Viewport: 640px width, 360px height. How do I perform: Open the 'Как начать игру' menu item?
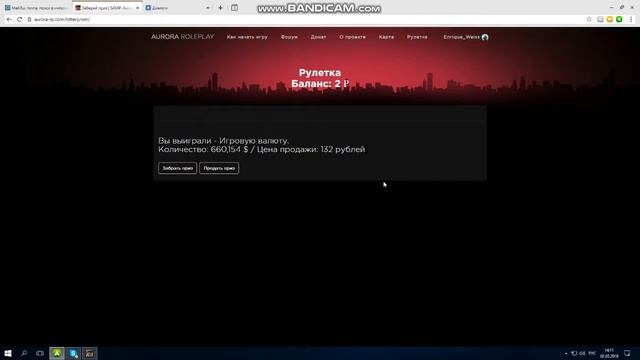pos(247,37)
